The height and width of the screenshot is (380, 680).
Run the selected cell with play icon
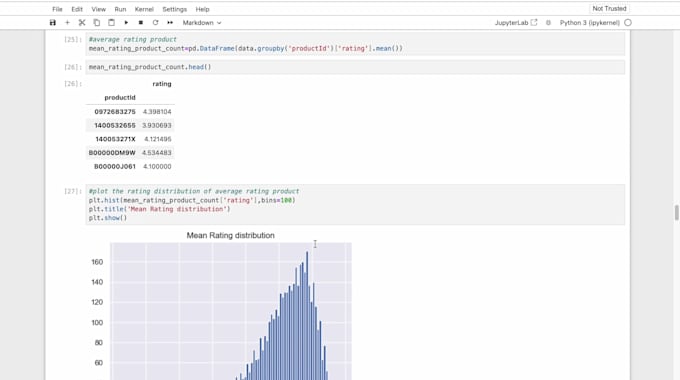click(126, 23)
